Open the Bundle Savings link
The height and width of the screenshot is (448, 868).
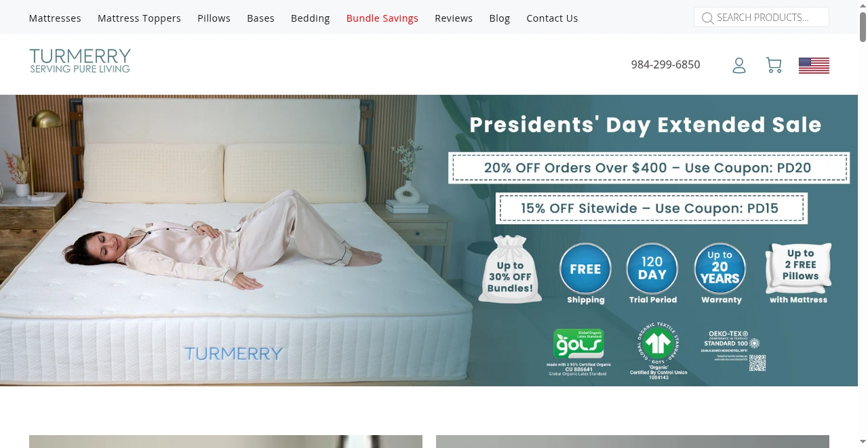click(382, 18)
